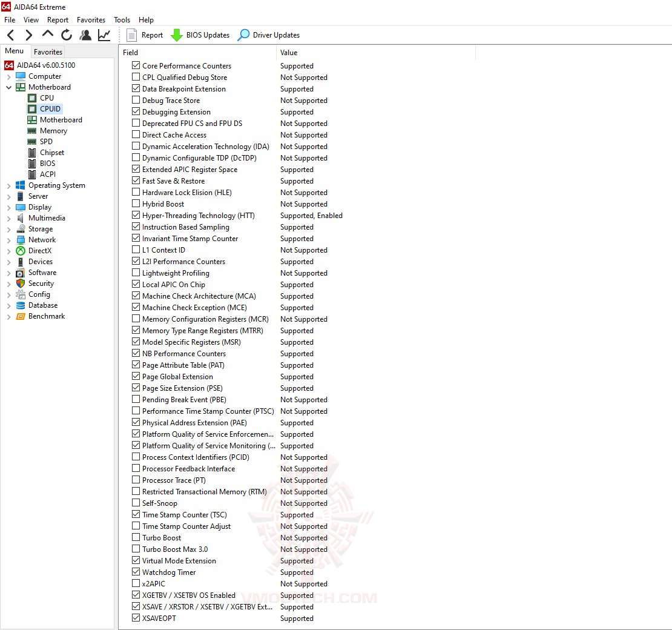Image resolution: width=672 pixels, height=630 pixels.
Task: Expand the Display tree node
Action: 8,208
